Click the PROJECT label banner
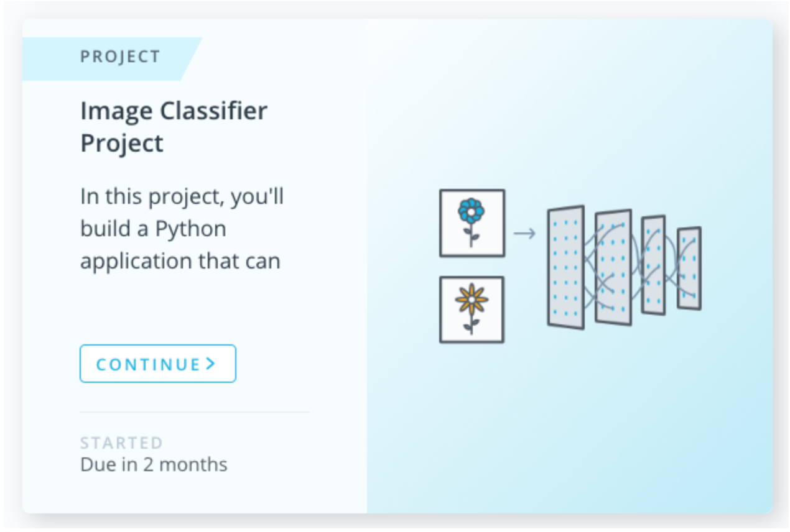Screen dimensions: 790x532 120,57
